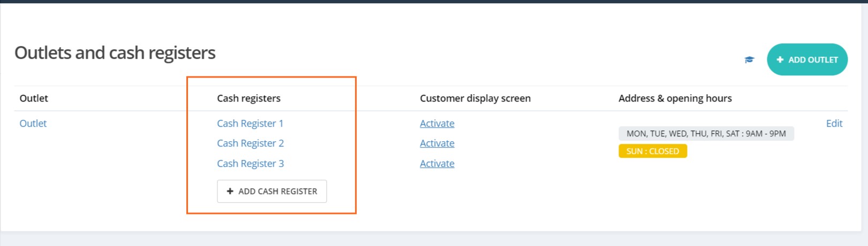The width and height of the screenshot is (868, 246).
Task: Click the Cash registers column header
Action: tap(248, 98)
